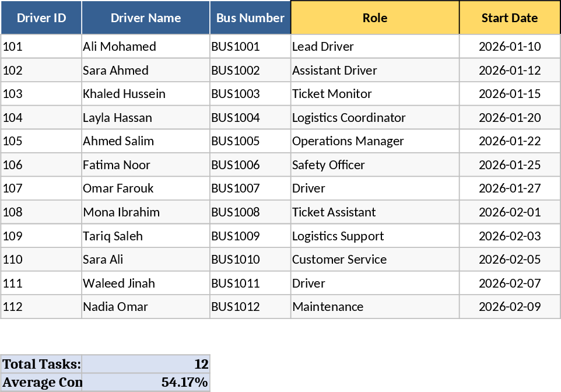Click the Logistics Coordinator role cell
This screenshot has height=392, width=561.
click(x=375, y=118)
